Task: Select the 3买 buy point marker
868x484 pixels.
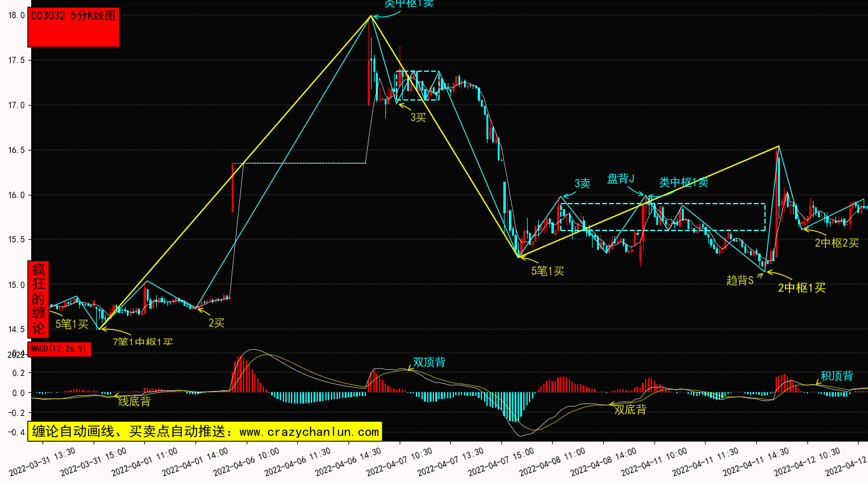Action: [418, 117]
